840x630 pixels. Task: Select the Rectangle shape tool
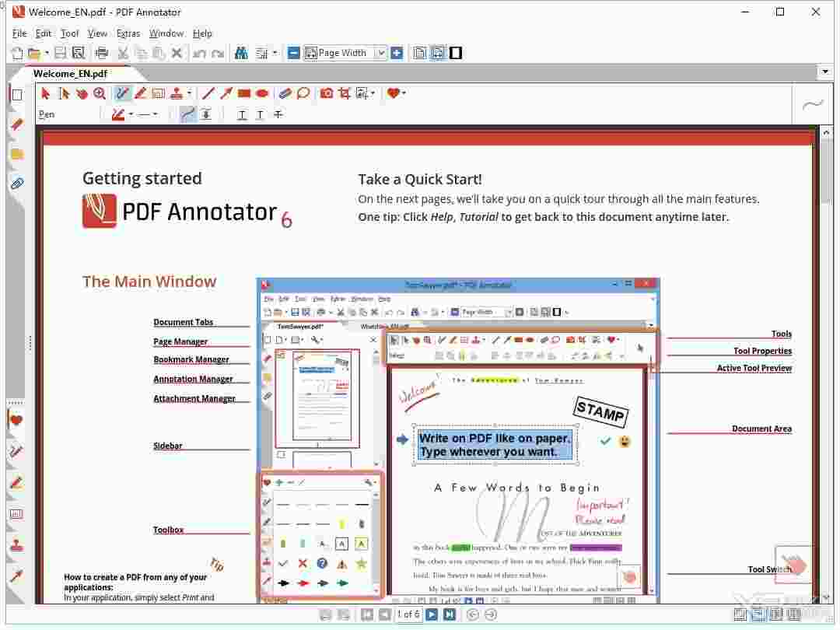click(244, 94)
